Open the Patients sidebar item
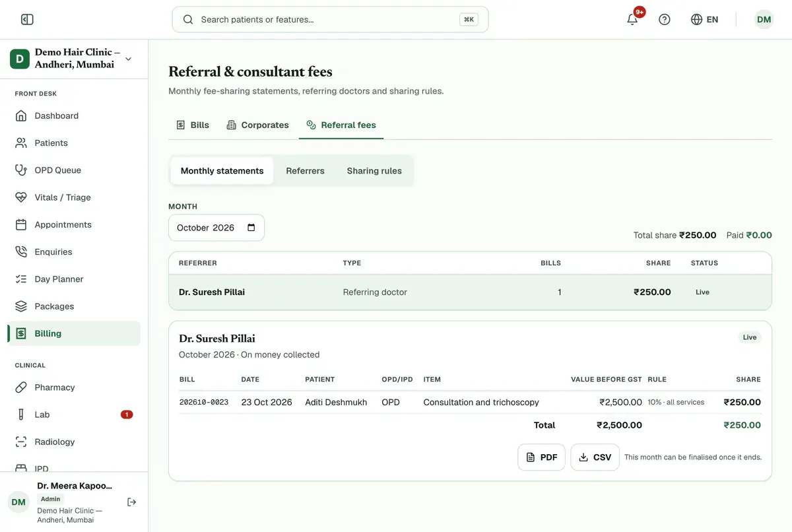Image resolution: width=792 pixels, height=532 pixels. (x=74, y=143)
